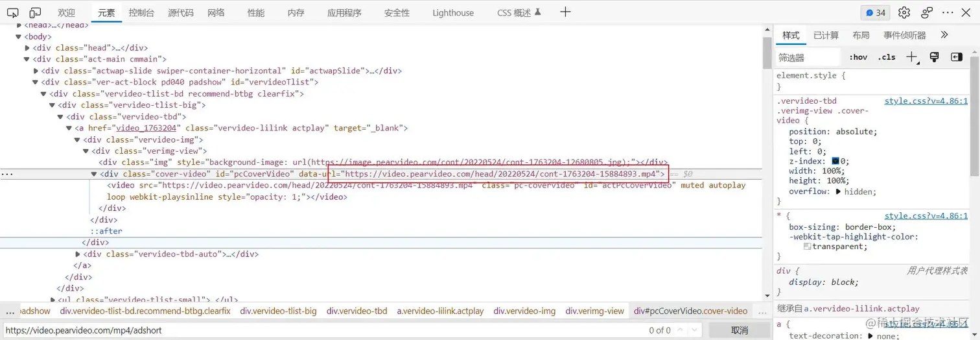The height and width of the screenshot is (340, 980).
Task: Expand the overflow hidden shorthand arrow
Action: (x=838, y=191)
